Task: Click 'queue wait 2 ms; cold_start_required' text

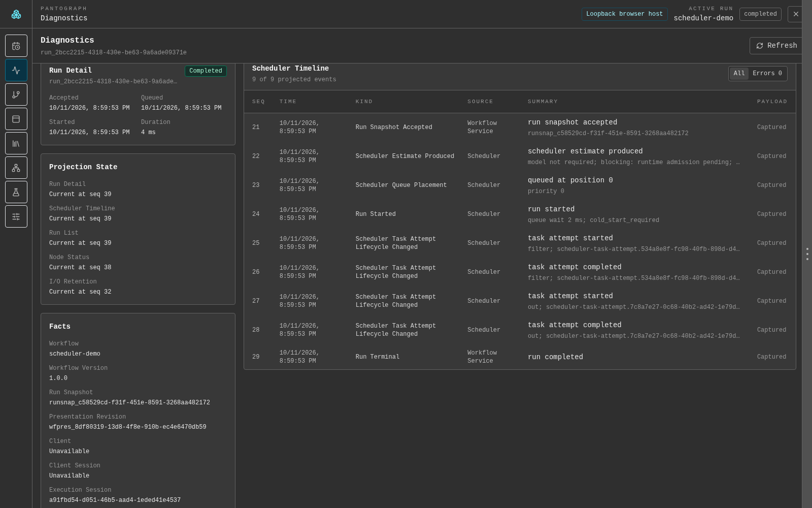Action: [x=593, y=220]
